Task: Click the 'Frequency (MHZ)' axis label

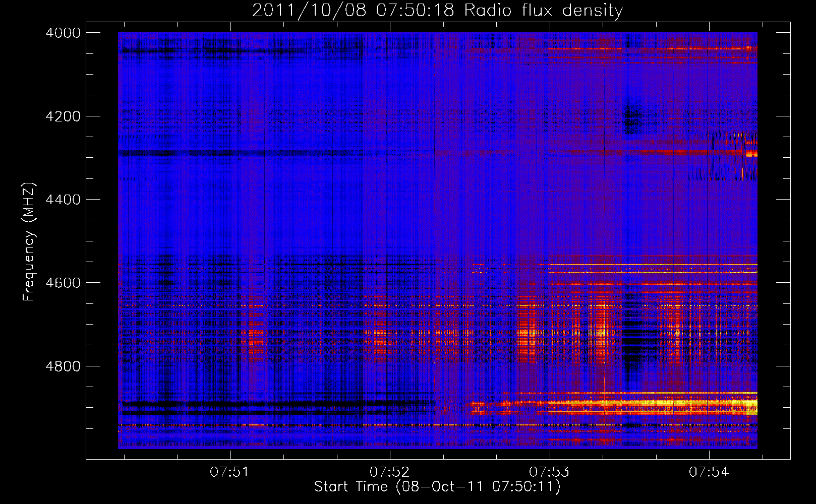Action: [x=29, y=242]
